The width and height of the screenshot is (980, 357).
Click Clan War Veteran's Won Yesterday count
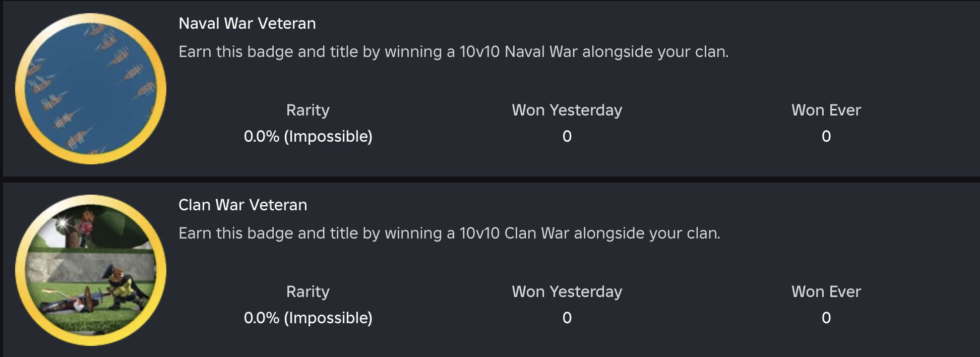(567, 318)
